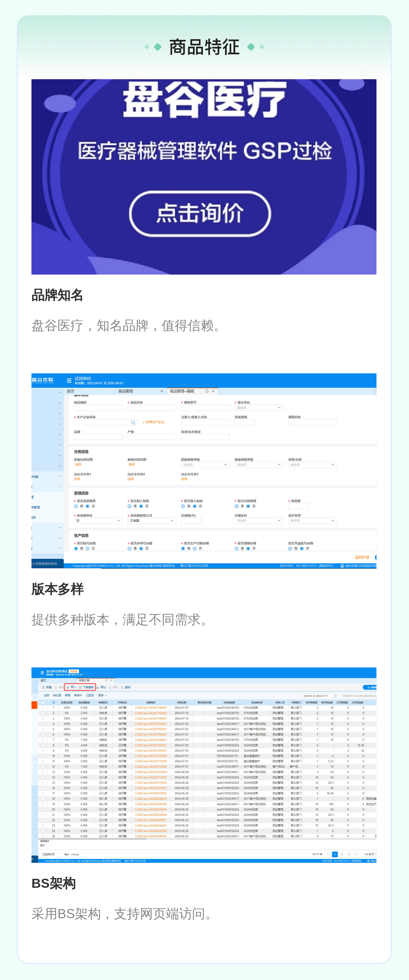Viewport: 409px width, 980px height.
Task: Click refresh icon on 商品管理--编辑 tab
Action: 207,391
